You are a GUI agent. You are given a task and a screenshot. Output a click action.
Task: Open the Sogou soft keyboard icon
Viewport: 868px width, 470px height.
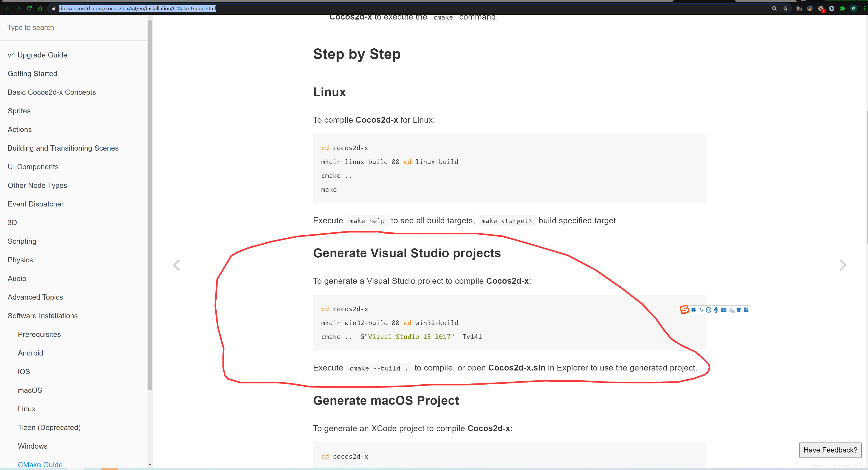coord(723,310)
